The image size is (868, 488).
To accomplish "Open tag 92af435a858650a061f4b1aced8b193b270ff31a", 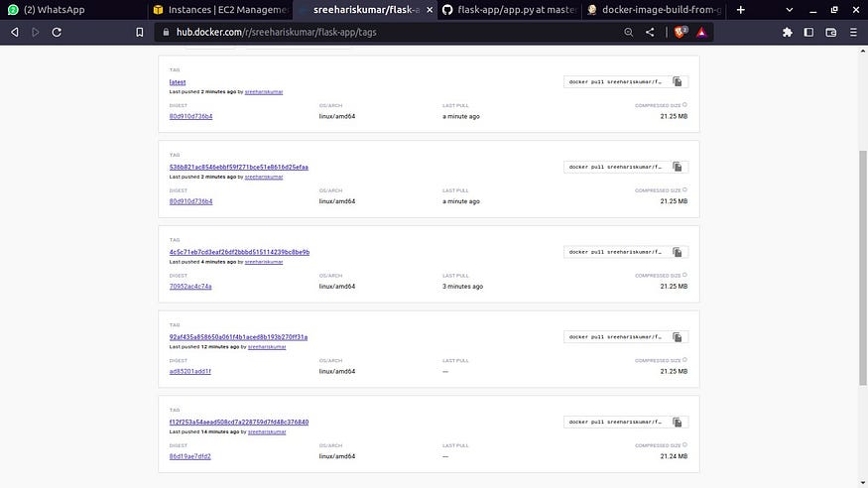I will coord(238,337).
